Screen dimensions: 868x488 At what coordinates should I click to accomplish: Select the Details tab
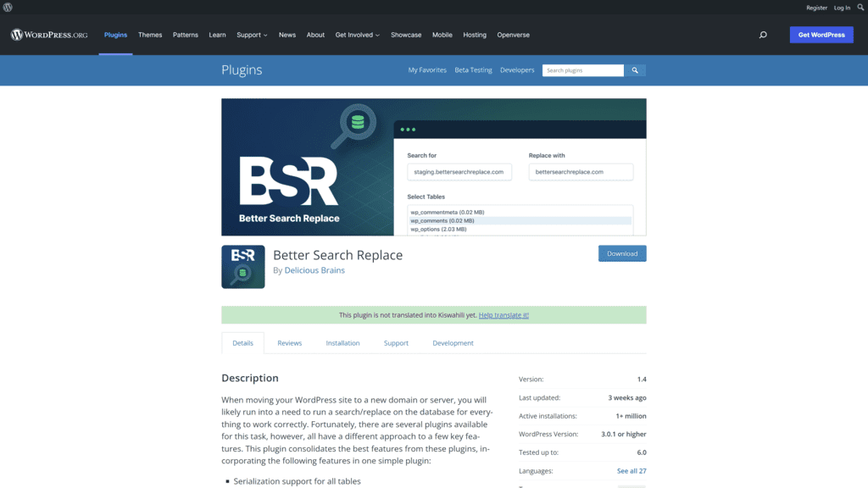[243, 343]
